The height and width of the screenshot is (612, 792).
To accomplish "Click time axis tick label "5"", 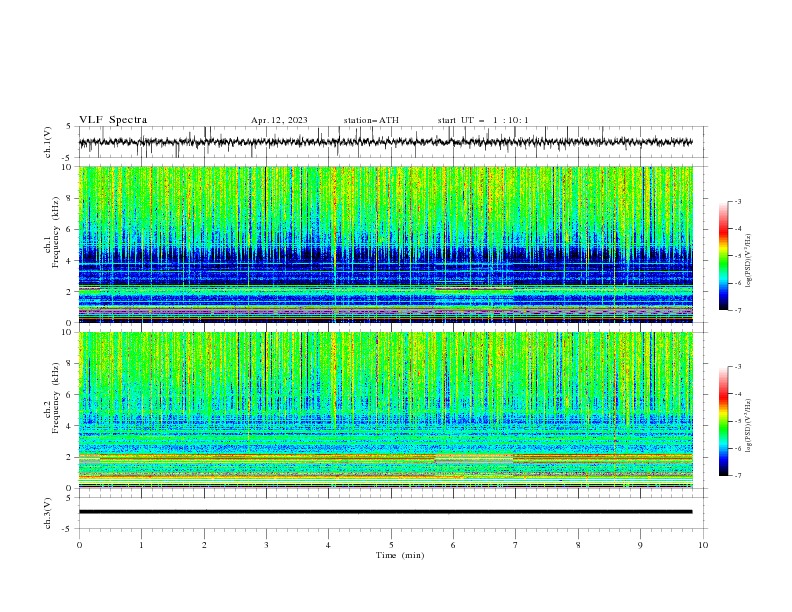I will 391,545.
